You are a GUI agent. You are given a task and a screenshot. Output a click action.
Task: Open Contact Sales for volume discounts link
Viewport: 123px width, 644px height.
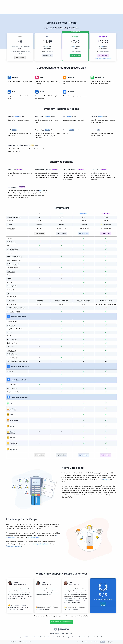click(103, 59)
